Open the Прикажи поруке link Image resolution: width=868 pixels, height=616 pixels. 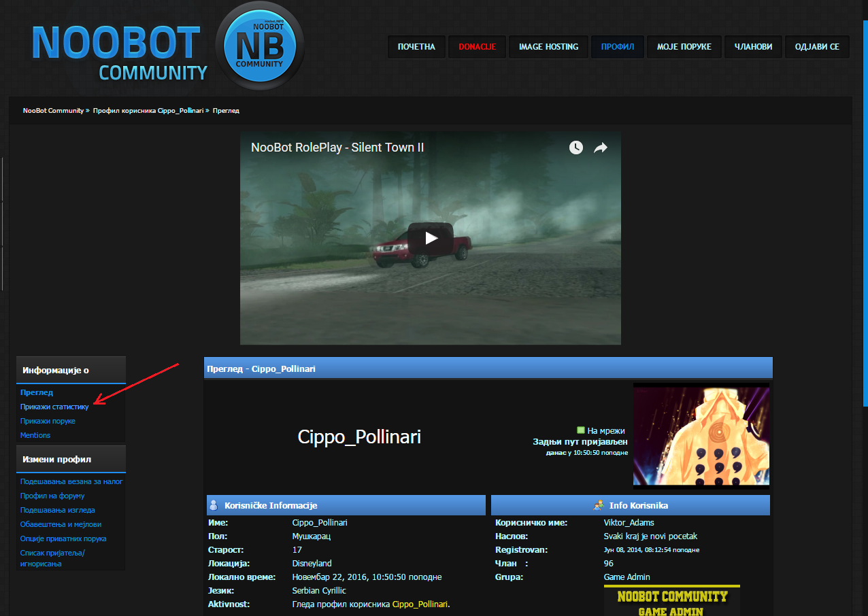[48, 421]
